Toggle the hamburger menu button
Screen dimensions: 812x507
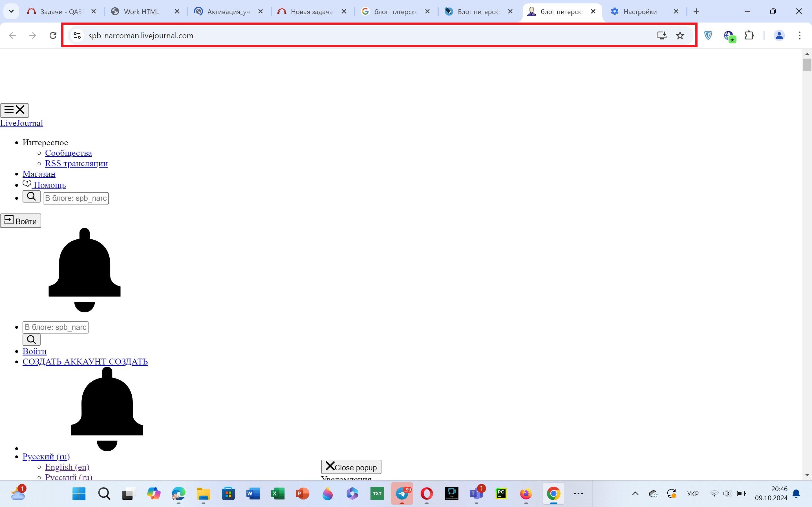14,110
